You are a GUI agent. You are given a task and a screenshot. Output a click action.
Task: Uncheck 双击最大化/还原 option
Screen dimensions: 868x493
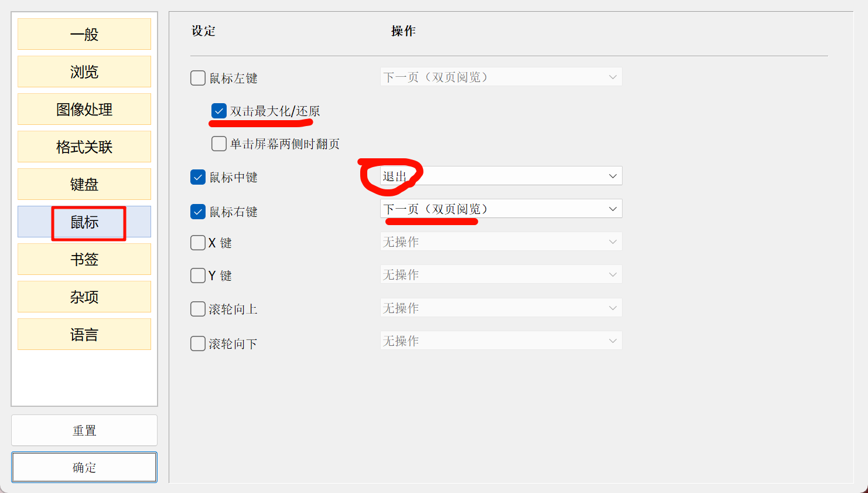click(x=219, y=111)
